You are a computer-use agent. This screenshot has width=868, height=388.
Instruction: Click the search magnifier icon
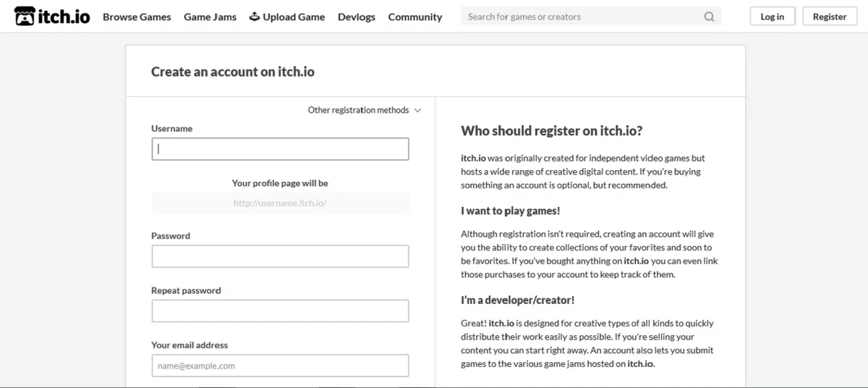[709, 17]
